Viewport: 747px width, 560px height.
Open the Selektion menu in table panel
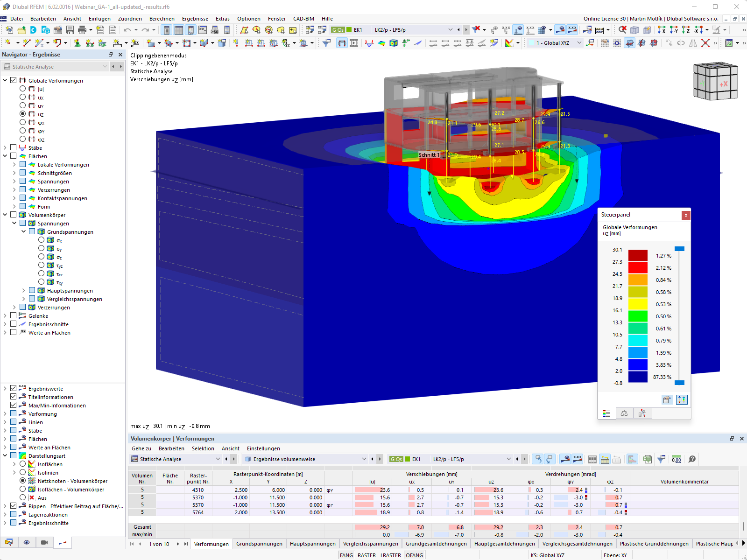(x=203, y=448)
